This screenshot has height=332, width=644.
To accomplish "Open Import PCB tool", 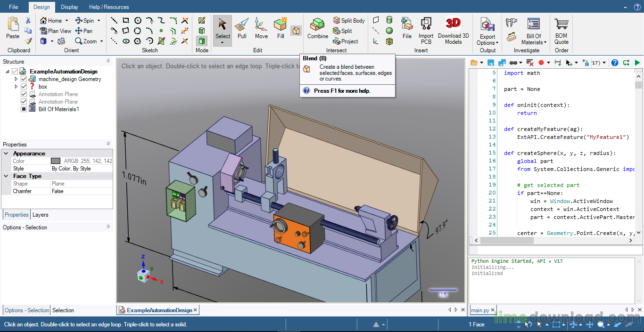I will pos(426,30).
